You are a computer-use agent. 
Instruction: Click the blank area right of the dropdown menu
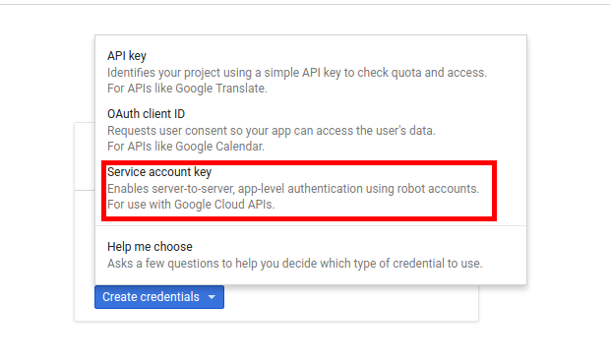[568, 155]
